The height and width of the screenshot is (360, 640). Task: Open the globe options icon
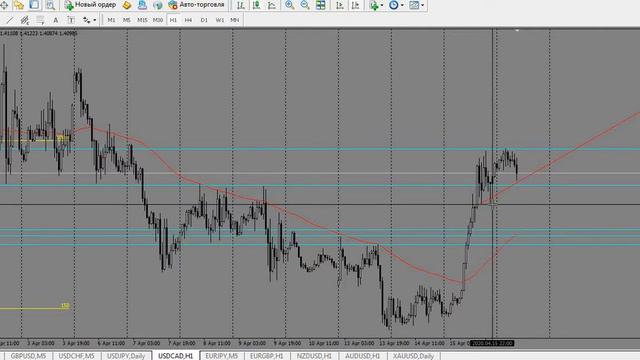point(158,5)
